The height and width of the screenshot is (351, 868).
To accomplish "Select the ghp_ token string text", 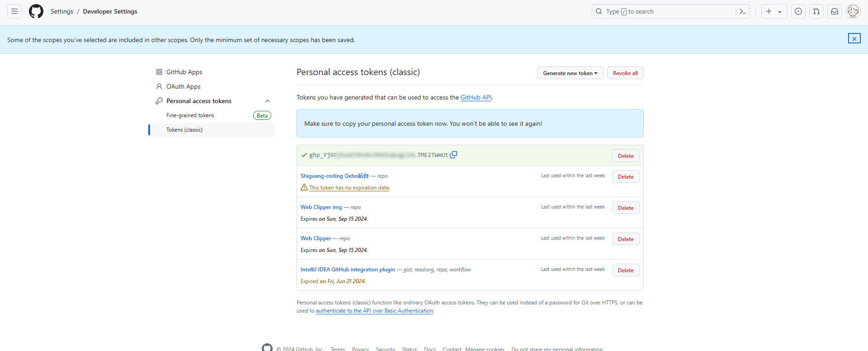I will point(379,155).
